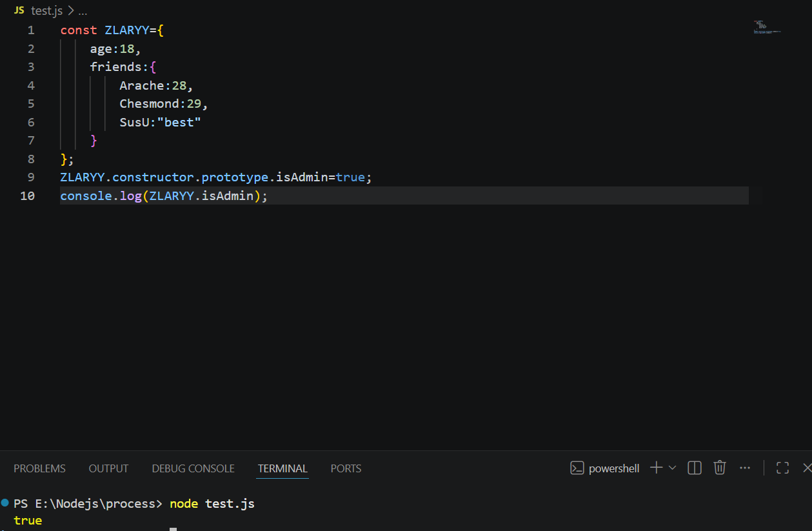Image resolution: width=812 pixels, height=531 pixels.
Task: Kill terminal with trash icon
Action: point(720,468)
